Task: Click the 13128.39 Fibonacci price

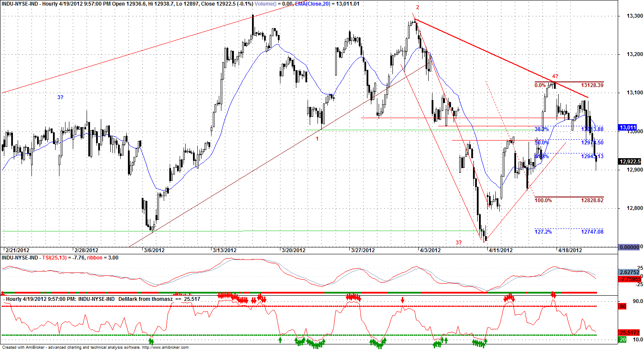Action: tap(592, 85)
